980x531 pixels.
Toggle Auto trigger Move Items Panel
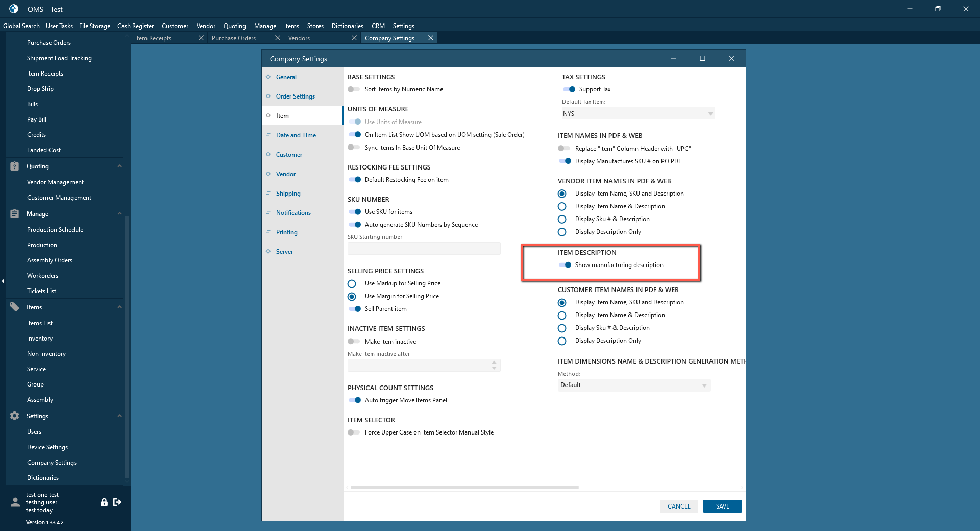pos(354,400)
